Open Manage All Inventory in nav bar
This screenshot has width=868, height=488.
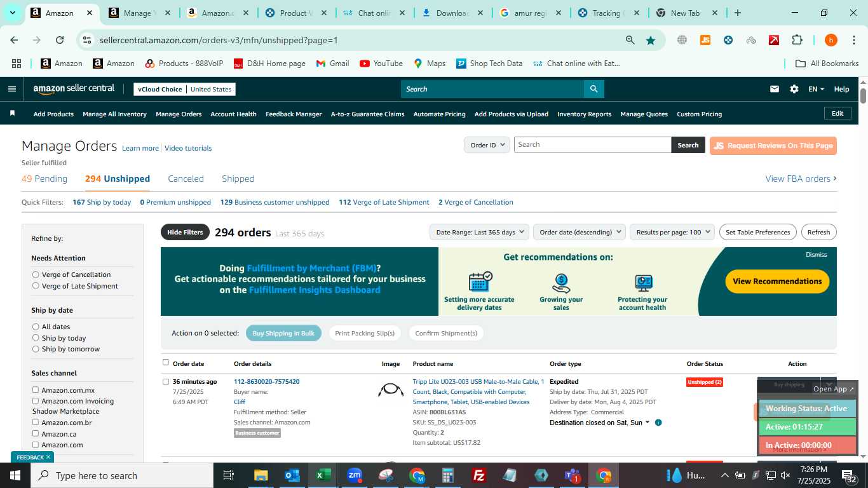pyautogui.click(x=114, y=114)
